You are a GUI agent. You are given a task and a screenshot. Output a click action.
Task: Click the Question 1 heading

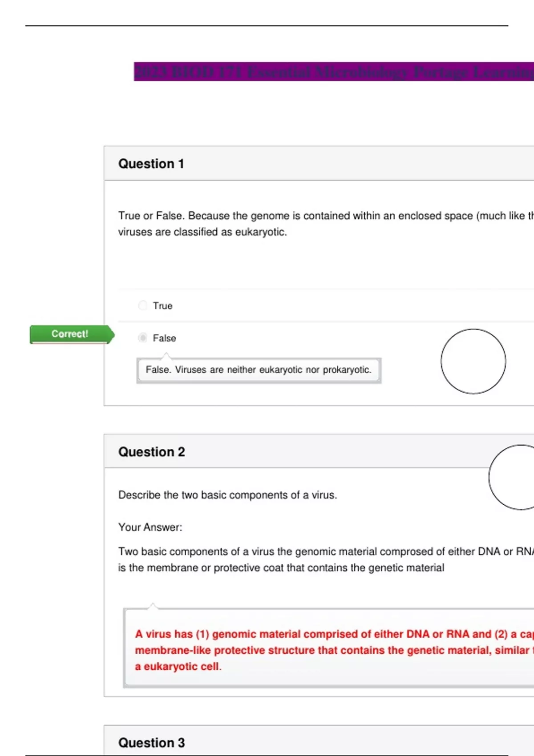[x=151, y=164]
